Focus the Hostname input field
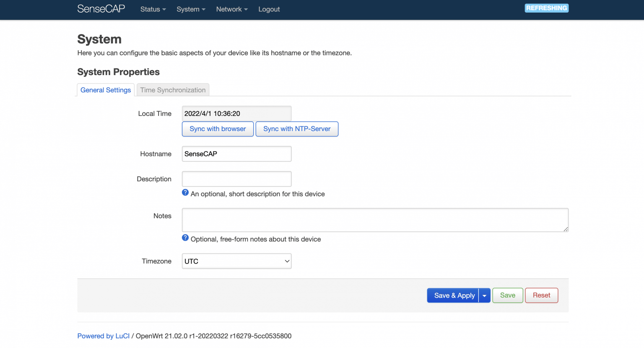Viewport: 644px width, 348px height. pyautogui.click(x=236, y=154)
